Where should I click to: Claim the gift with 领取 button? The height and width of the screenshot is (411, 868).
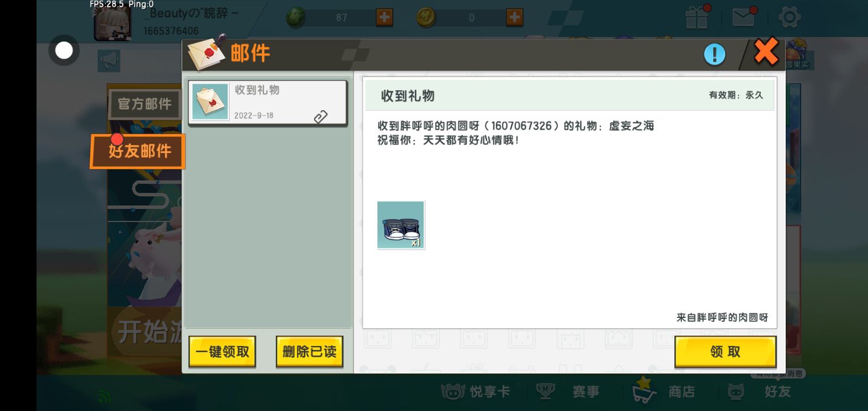(x=725, y=352)
